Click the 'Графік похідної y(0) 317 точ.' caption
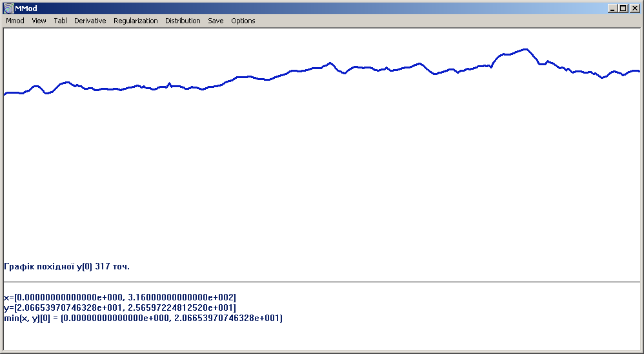644x354 pixels. [66, 266]
